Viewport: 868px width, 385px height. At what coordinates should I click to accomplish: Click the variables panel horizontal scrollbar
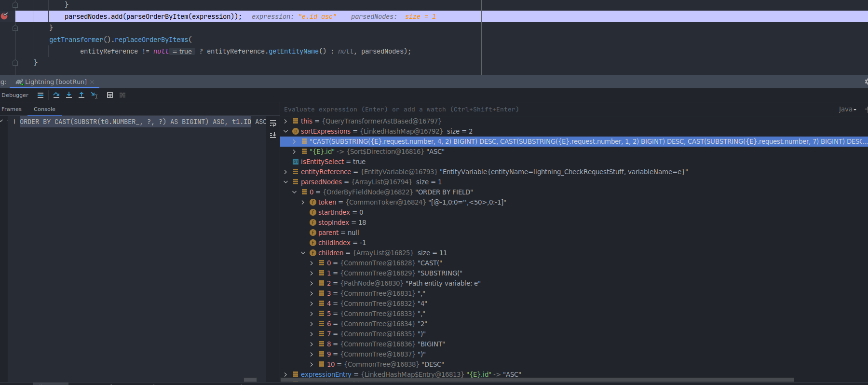point(537,380)
